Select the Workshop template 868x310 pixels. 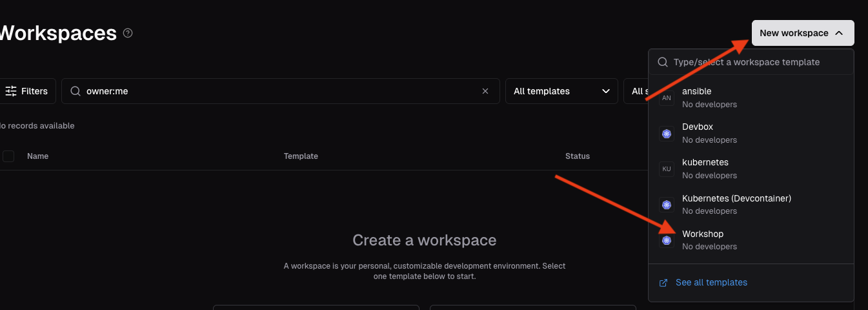[751, 240]
